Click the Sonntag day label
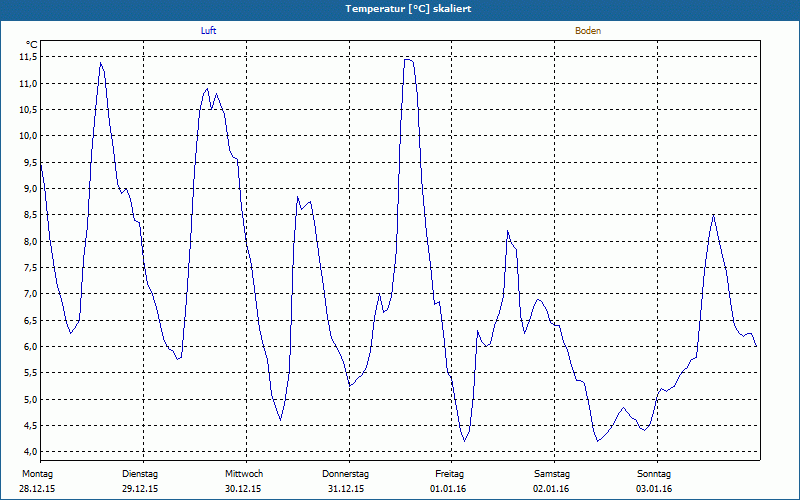Image resolution: width=800 pixels, height=500 pixels. 654,474
